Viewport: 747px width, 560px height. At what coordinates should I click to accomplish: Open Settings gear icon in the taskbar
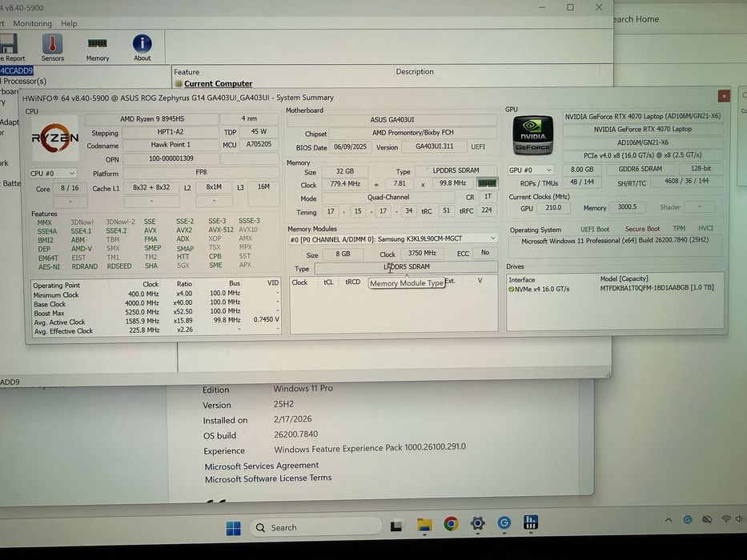click(477, 523)
